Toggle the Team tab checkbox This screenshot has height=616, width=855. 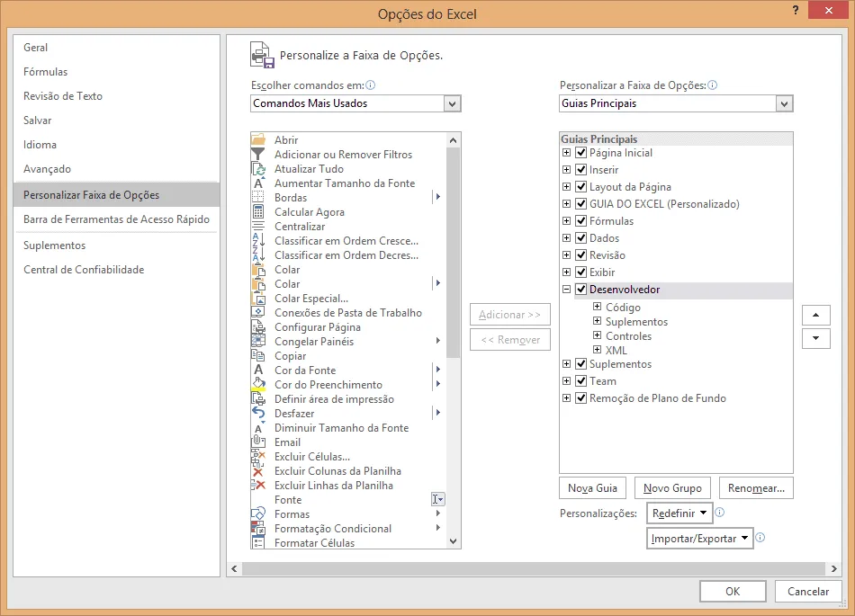tap(581, 380)
